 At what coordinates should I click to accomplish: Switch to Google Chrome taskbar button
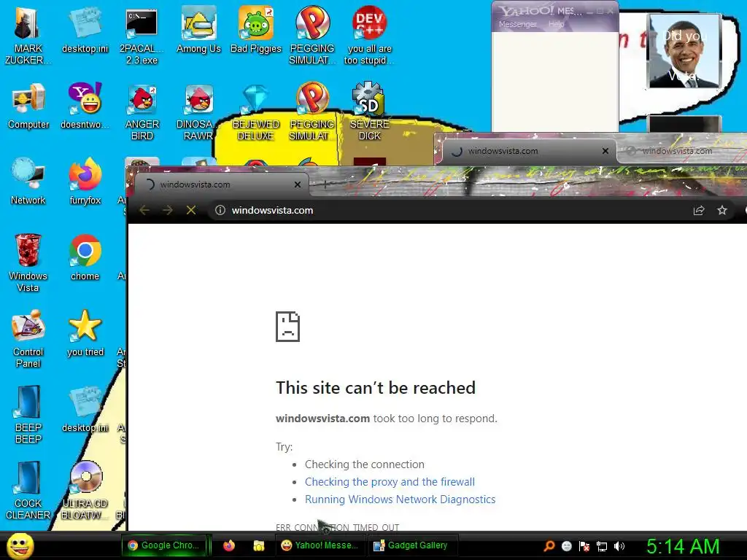tap(165, 545)
